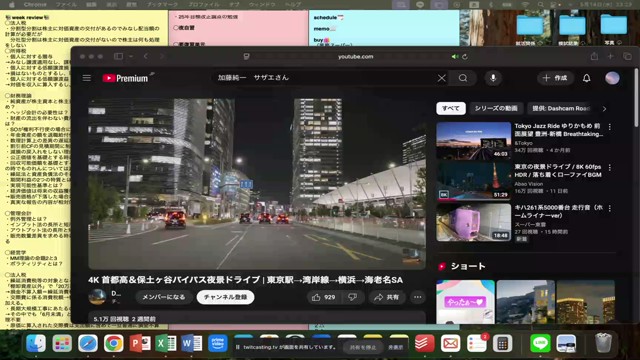Open the YouTube hamburger guide menu

pyautogui.click(x=87, y=78)
